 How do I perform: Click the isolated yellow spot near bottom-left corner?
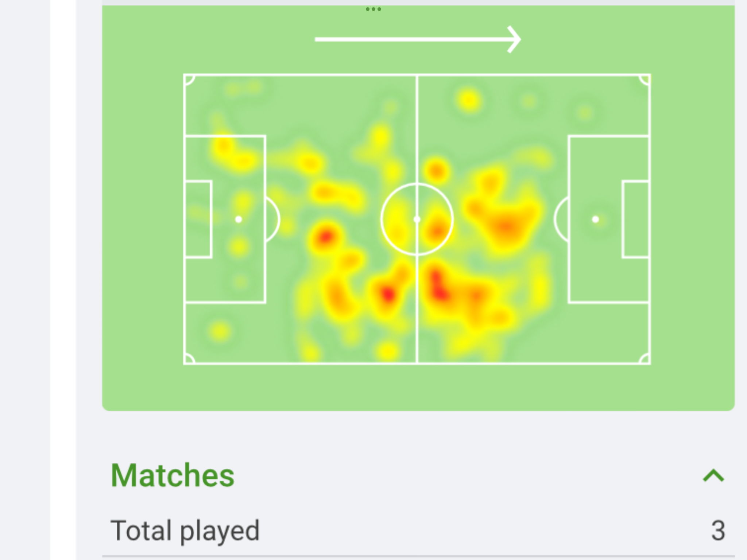[219, 331]
